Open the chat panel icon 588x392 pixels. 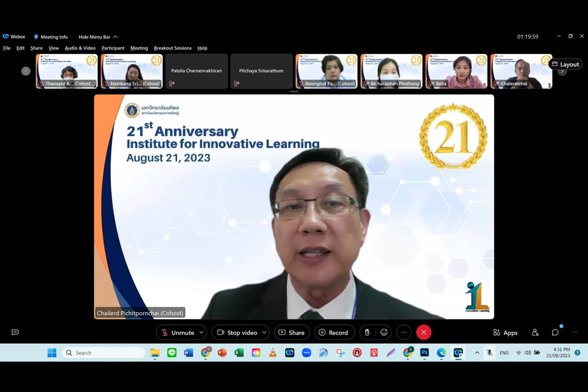[x=555, y=332]
